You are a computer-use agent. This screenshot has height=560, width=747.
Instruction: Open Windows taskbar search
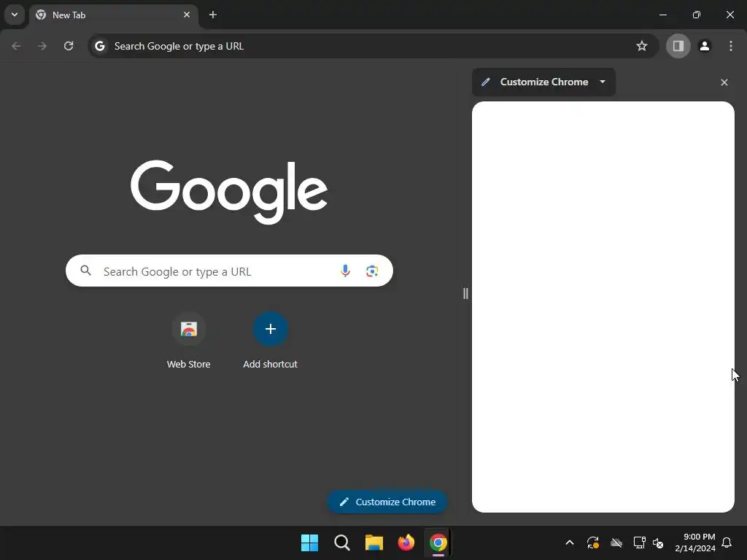[x=342, y=542]
